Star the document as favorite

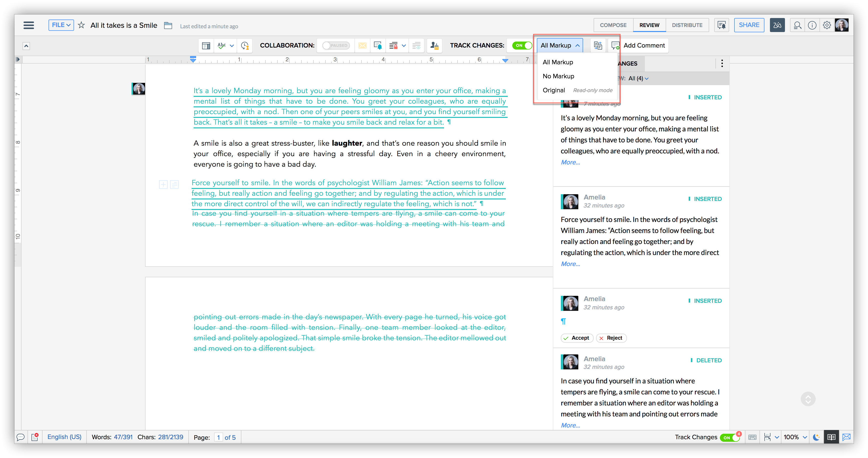click(x=81, y=25)
